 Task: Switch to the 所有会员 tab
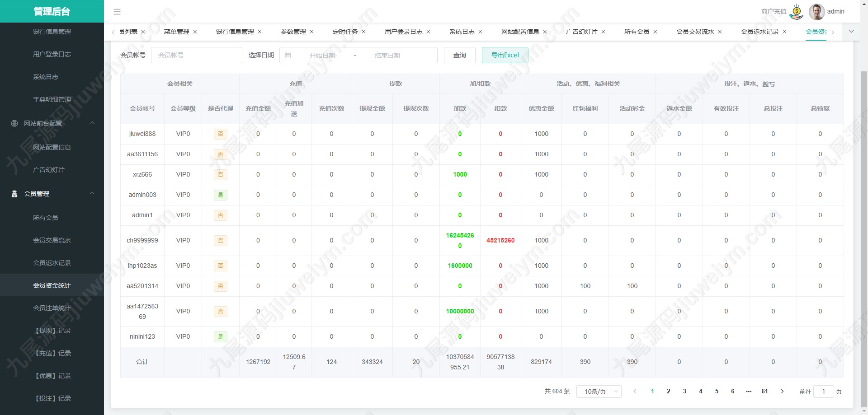pyautogui.click(x=637, y=32)
